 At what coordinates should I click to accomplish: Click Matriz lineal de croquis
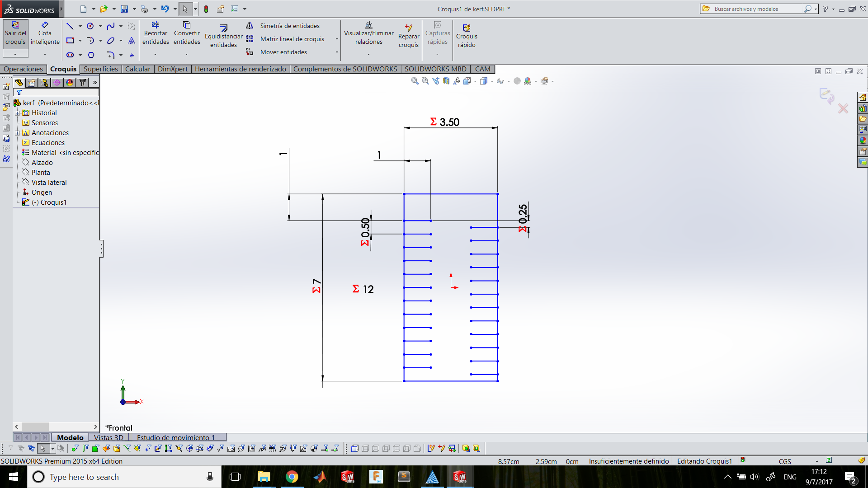tap(285, 39)
